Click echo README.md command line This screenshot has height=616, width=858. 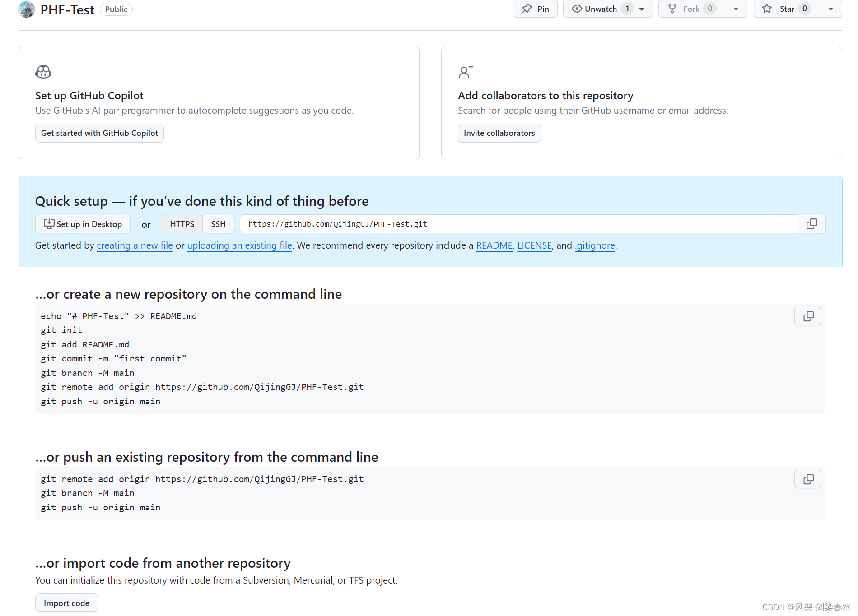point(119,316)
